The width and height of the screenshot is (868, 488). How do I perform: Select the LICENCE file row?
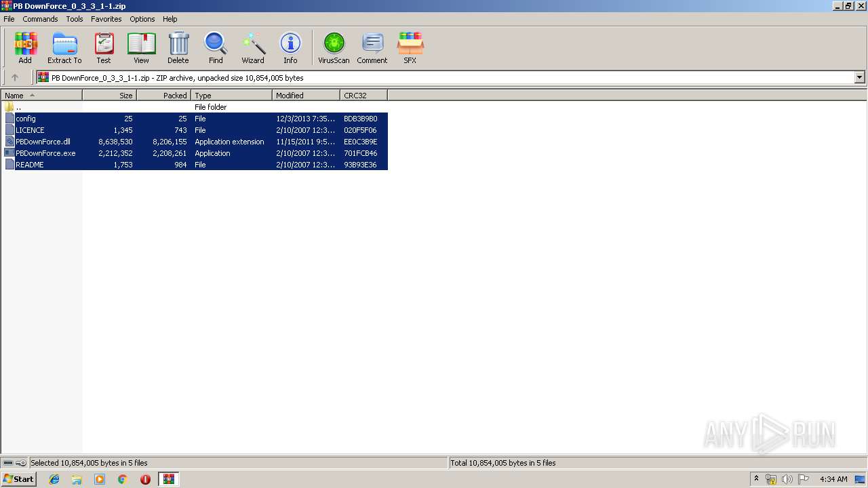(196, 130)
